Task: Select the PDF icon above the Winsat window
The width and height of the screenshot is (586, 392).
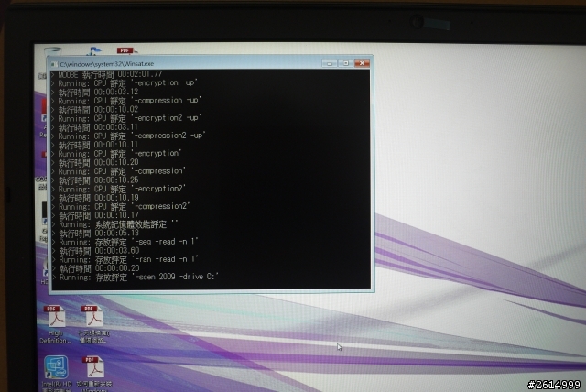Action: pyautogui.click(x=126, y=50)
